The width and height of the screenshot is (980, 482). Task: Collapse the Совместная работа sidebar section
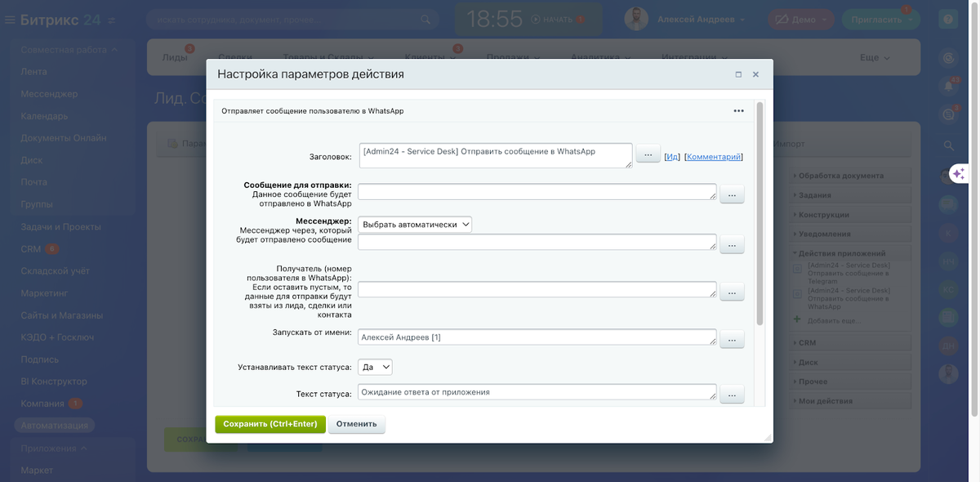click(x=69, y=50)
